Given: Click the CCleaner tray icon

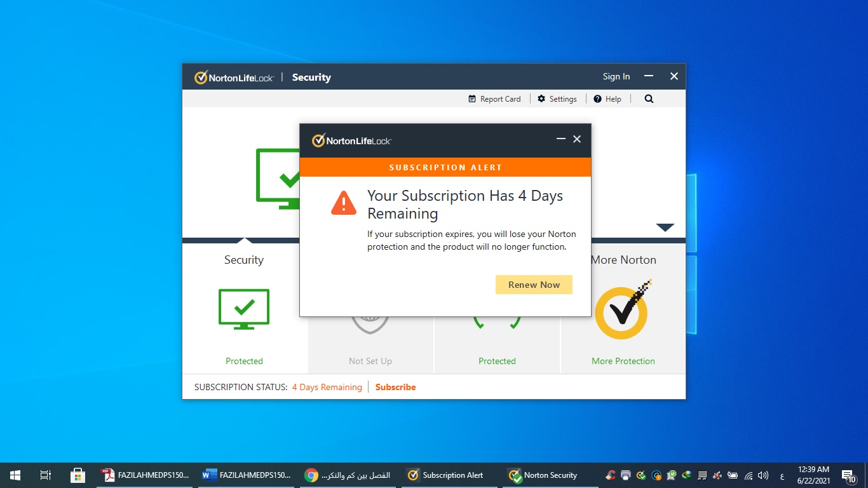Looking at the screenshot, I should pos(611,475).
